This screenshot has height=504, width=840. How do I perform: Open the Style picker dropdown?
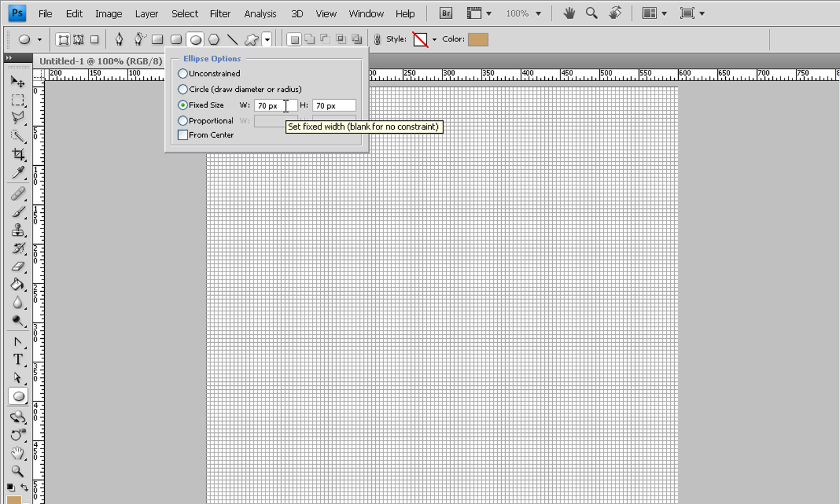click(x=435, y=40)
